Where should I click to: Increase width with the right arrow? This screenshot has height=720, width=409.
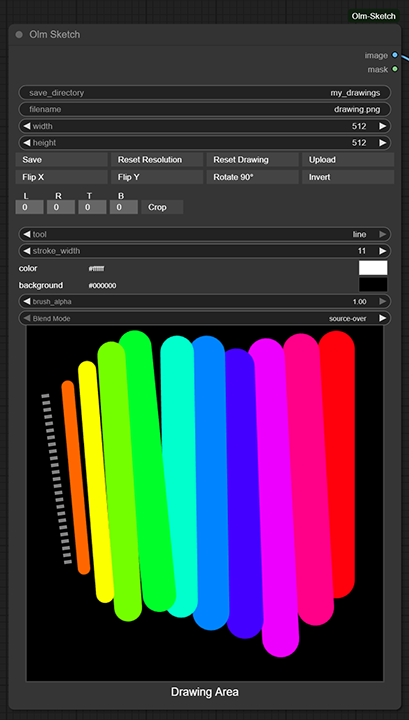tap(382, 126)
